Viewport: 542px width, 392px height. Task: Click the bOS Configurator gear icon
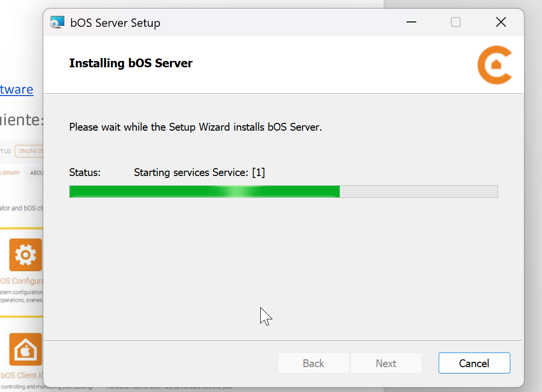click(25, 255)
